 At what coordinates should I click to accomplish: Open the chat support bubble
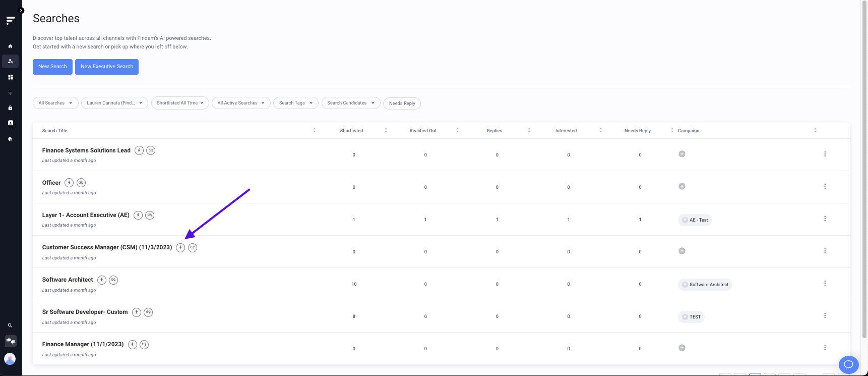[848, 364]
